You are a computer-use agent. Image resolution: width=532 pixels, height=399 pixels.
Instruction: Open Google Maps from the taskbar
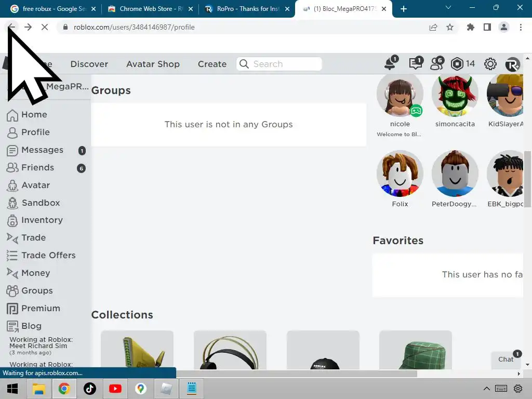click(x=141, y=389)
